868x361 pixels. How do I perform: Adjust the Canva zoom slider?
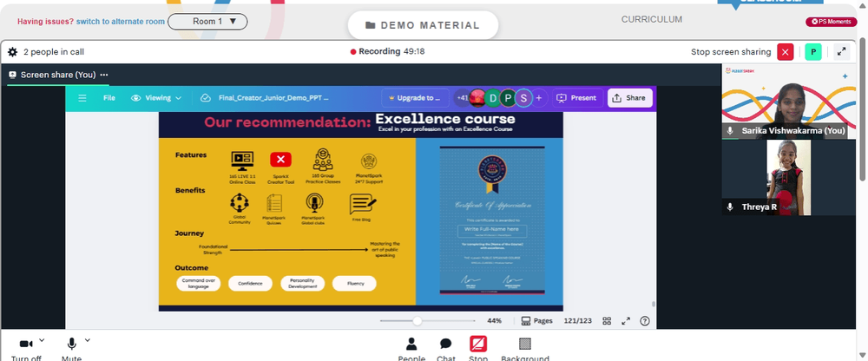(x=417, y=321)
